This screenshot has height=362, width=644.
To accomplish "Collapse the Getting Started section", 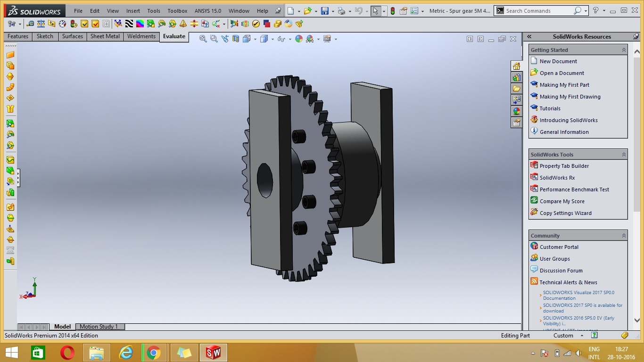I will tap(624, 50).
